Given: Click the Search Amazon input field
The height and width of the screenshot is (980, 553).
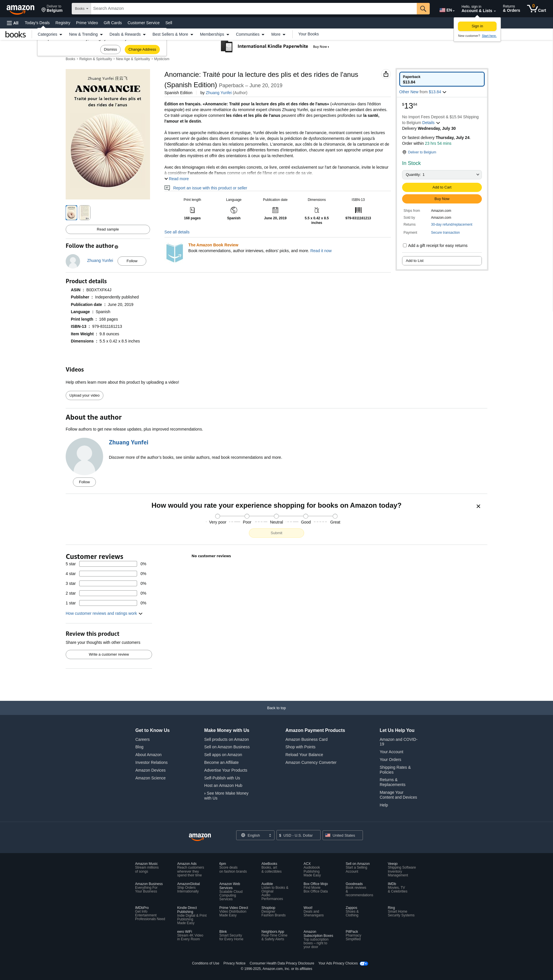Looking at the screenshot, I should 253,8.
